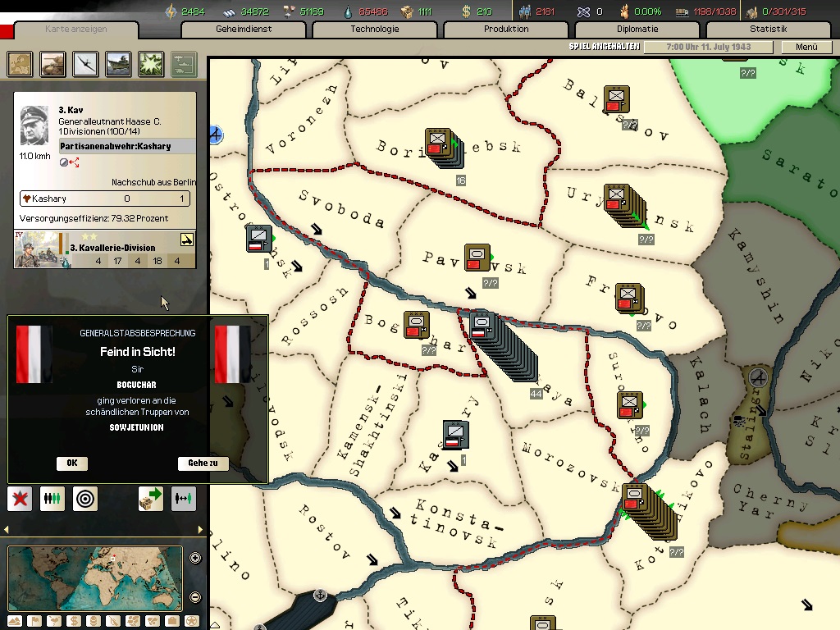Click the lightning energy resource icon
This screenshot has width=840, height=630.
[x=171, y=11]
